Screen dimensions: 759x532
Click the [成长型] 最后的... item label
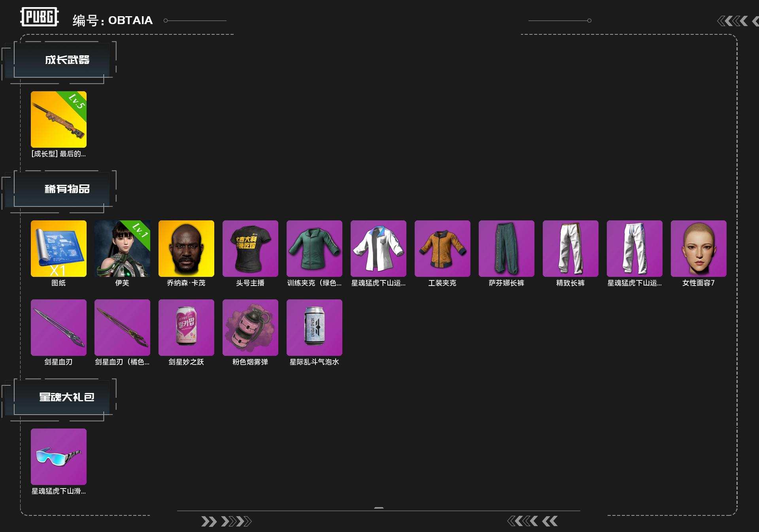59,154
